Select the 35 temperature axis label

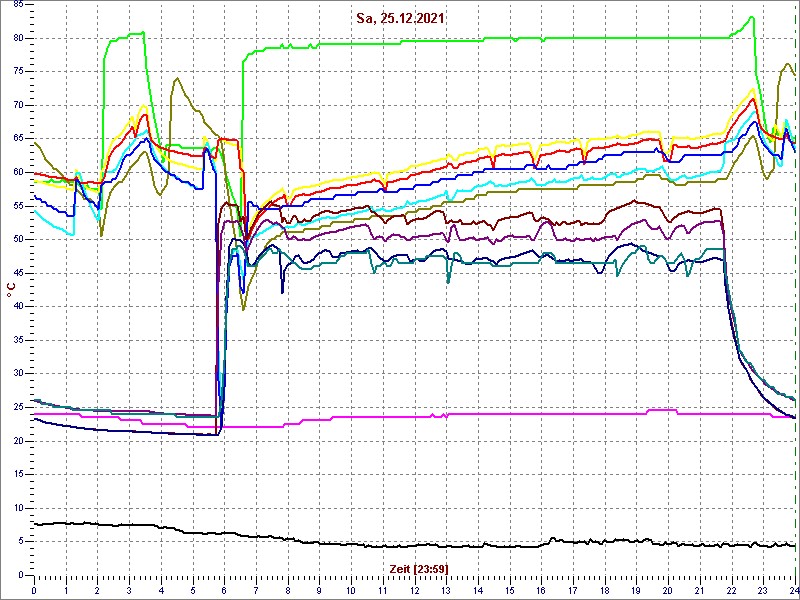click(17, 340)
